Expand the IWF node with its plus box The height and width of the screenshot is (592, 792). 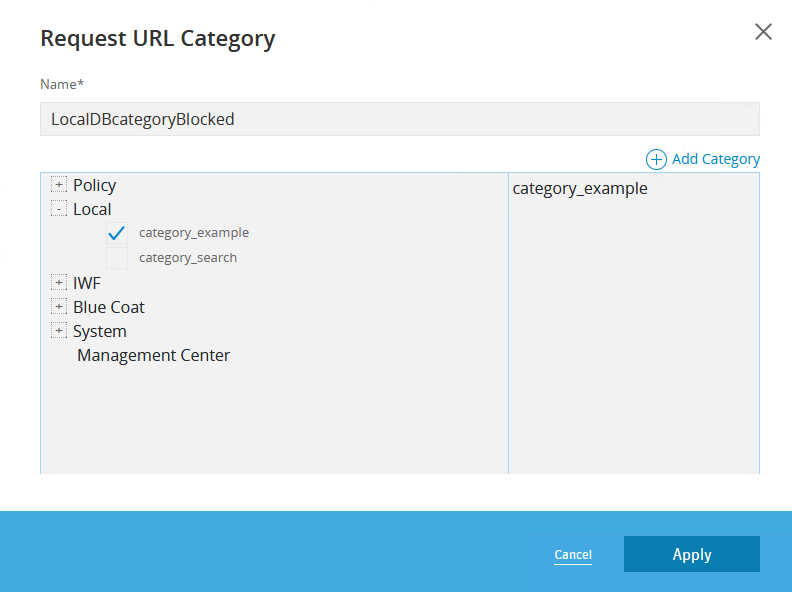coord(59,283)
